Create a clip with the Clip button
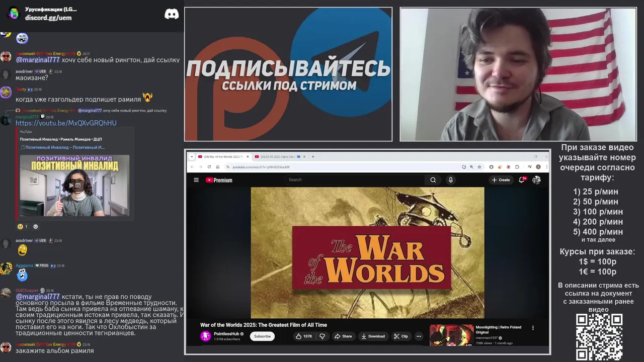The height and width of the screenshot is (362, 644). pos(401,336)
